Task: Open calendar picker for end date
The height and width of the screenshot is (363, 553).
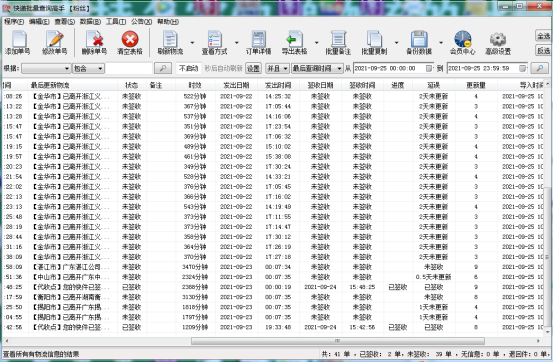Action: click(x=522, y=68)
